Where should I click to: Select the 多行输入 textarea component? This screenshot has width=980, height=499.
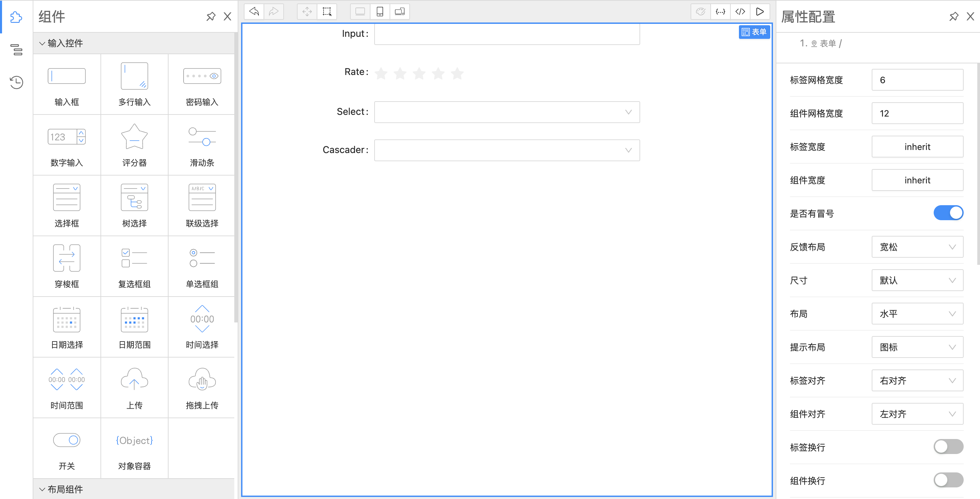click(134, 84)
